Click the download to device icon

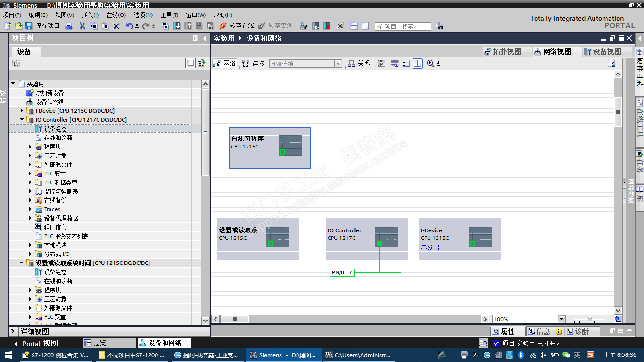point(176,26)
